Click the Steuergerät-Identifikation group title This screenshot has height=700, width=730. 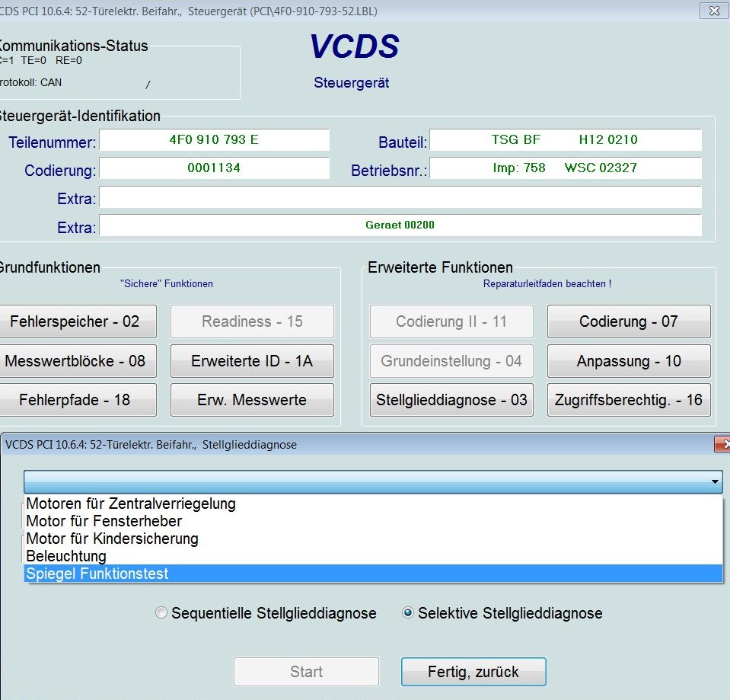click(x=80, y=116)
